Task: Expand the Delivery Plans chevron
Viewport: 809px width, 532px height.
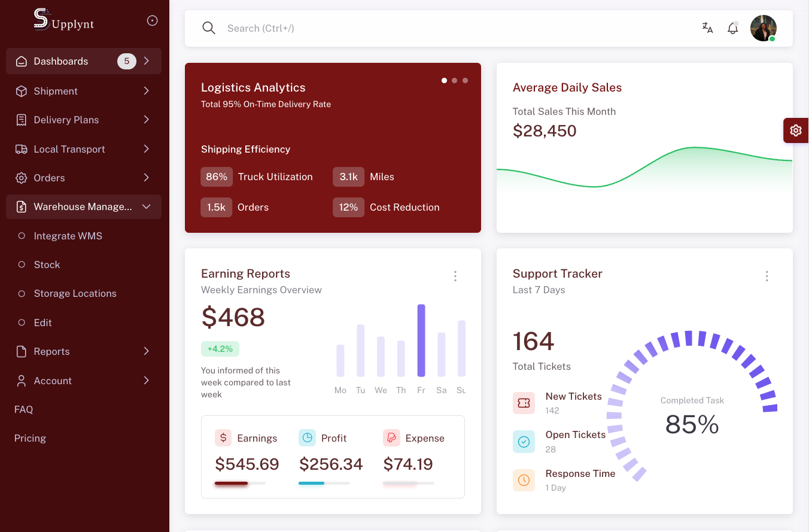Action: click(147, 120)
